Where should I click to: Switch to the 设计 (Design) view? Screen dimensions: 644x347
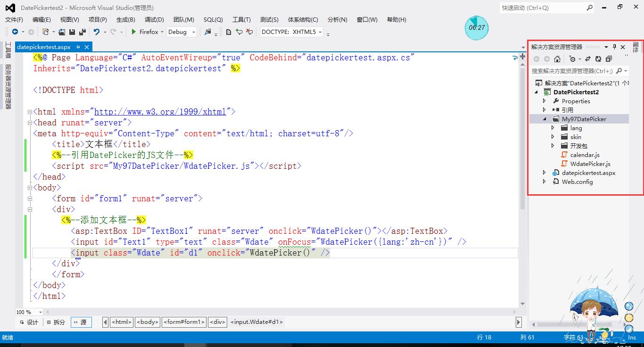pyautogui.click(x=29, y=322)
